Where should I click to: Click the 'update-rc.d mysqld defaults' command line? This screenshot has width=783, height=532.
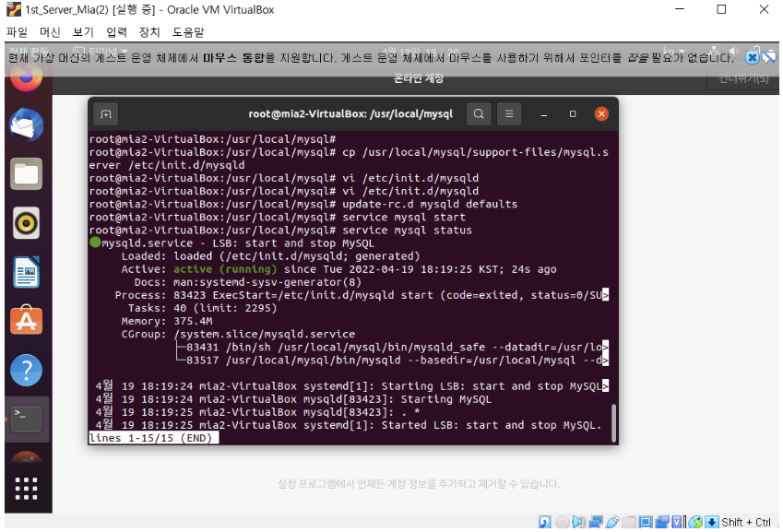430,204
